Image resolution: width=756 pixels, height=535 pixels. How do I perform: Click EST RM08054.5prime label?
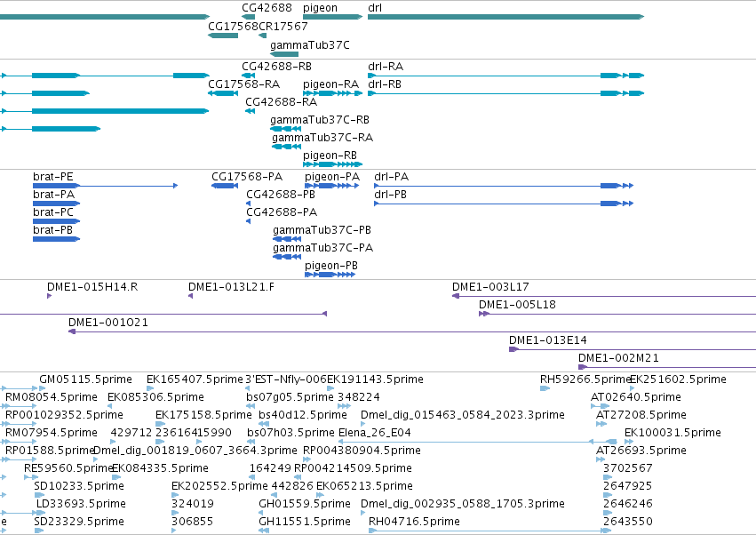point(52,397)
